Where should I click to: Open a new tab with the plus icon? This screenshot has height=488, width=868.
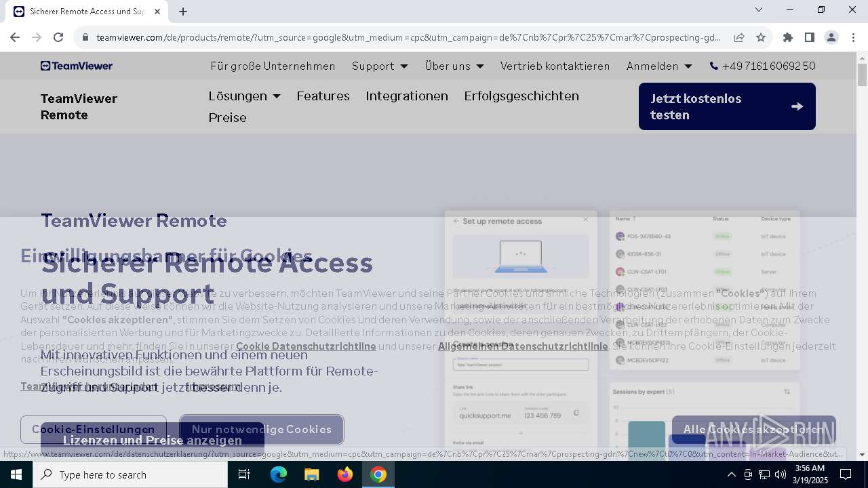coord(183,12)
